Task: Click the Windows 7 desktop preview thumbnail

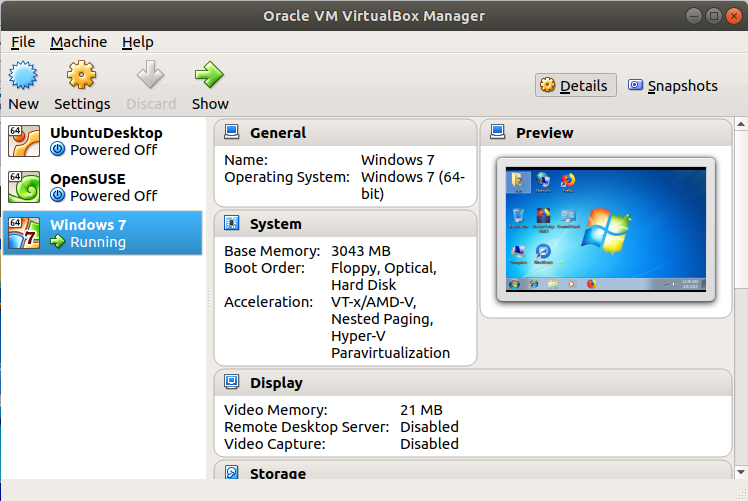Action: coord(606,230)
